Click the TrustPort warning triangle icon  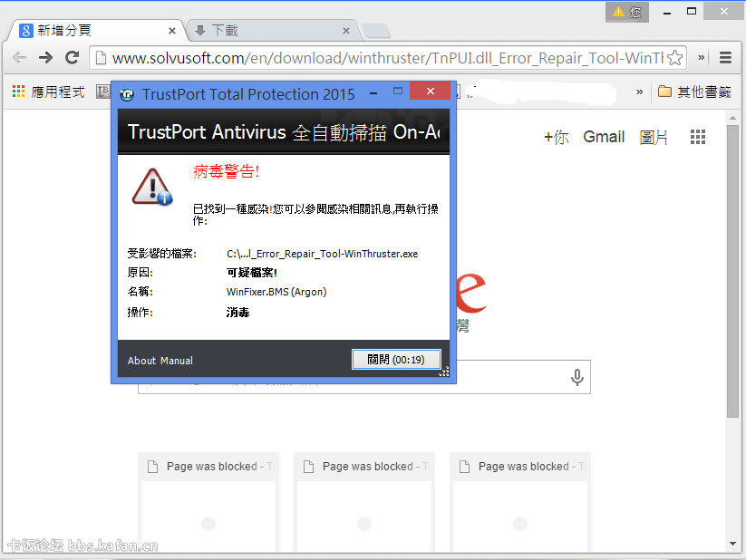click(151, 185)
